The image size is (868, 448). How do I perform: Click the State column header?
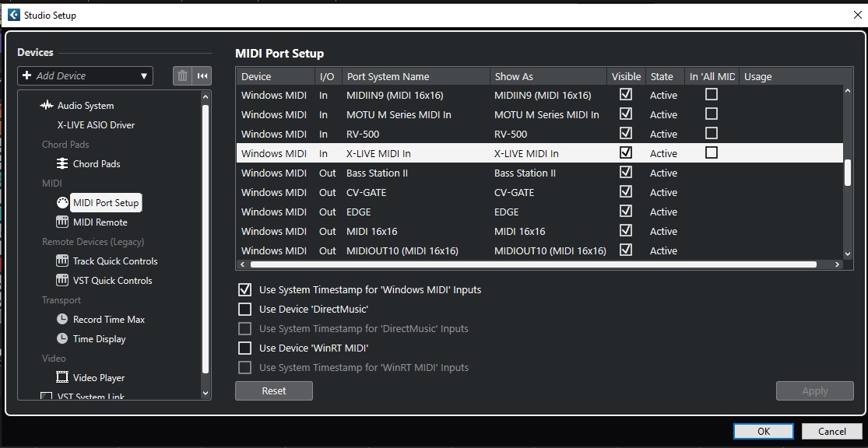(665, 76)
